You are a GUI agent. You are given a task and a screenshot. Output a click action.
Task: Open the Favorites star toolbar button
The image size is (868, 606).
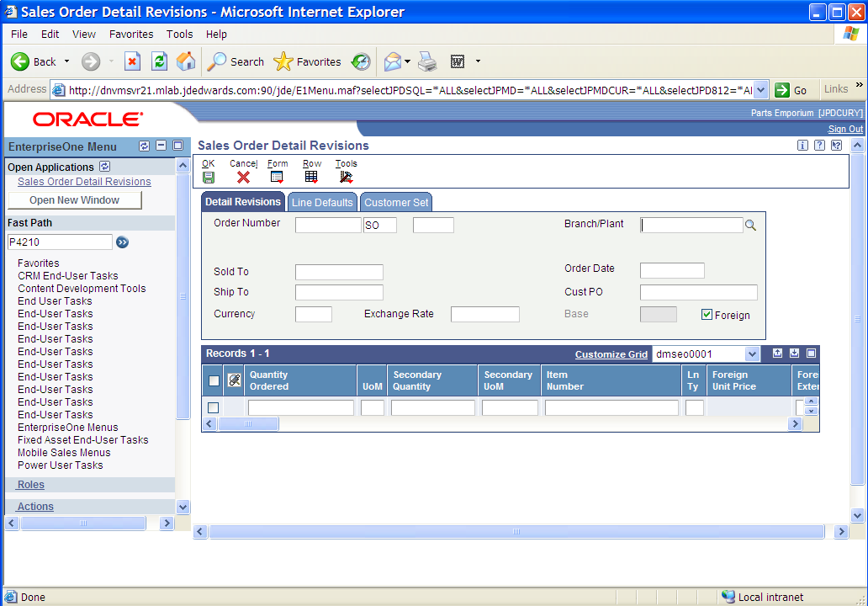point(307,61)
